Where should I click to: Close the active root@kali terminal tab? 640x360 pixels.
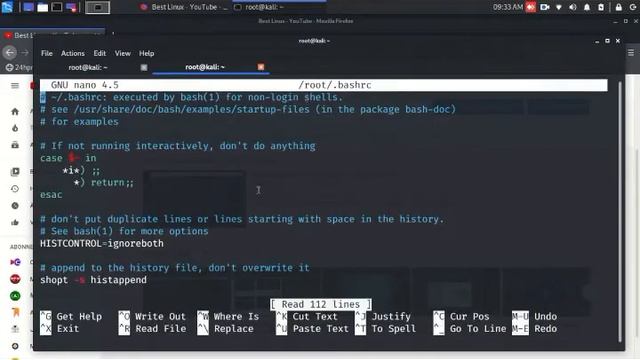click(x=261, y=67)
